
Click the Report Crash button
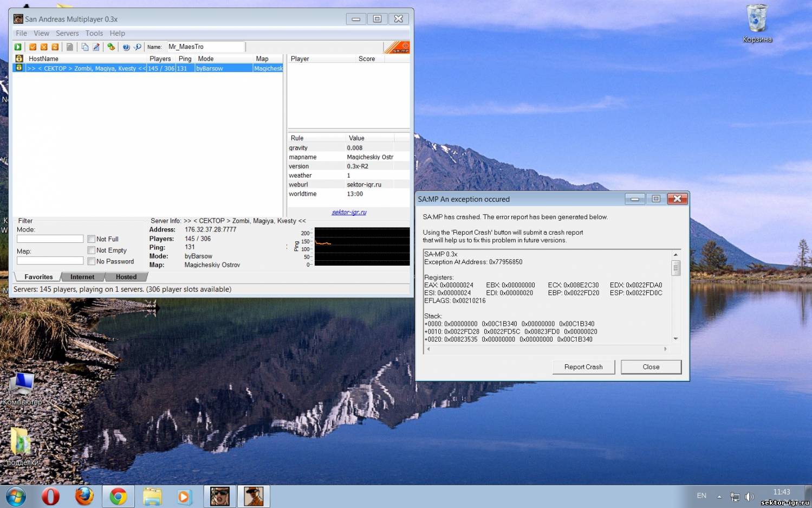(x=583, y=367)
